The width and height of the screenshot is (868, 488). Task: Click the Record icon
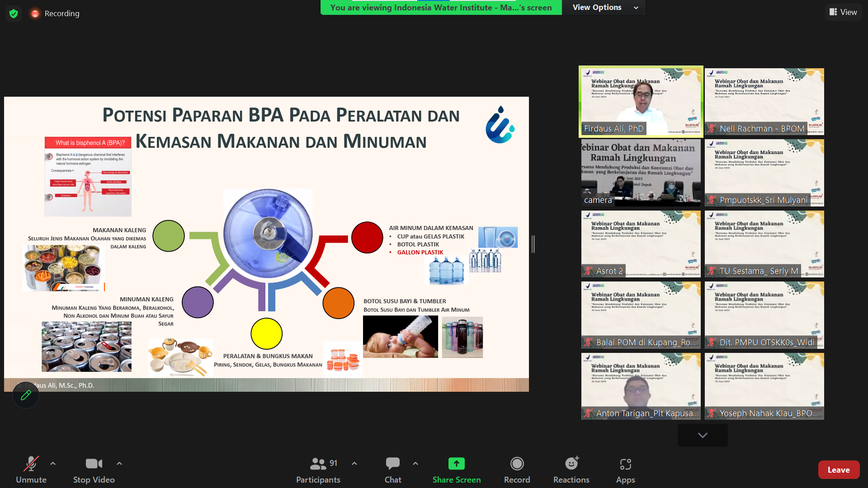click(517, 464)
